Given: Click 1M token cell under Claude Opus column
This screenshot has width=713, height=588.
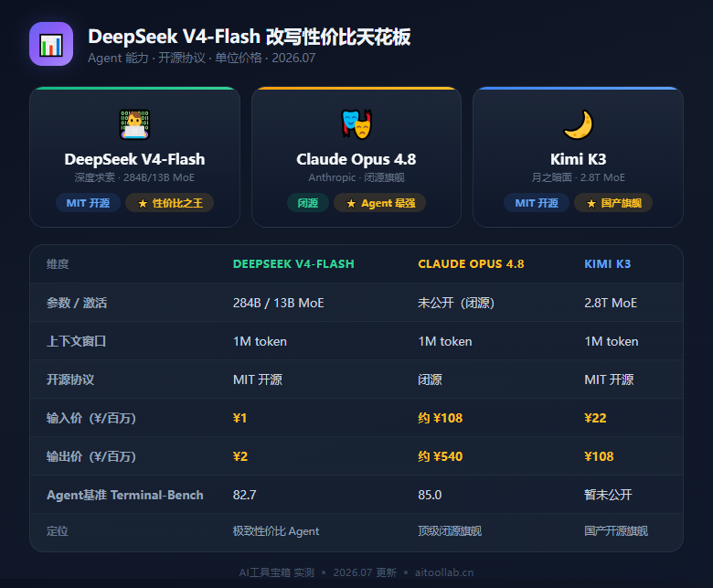Looking at the screenshot, I should [x=445, y=341].
